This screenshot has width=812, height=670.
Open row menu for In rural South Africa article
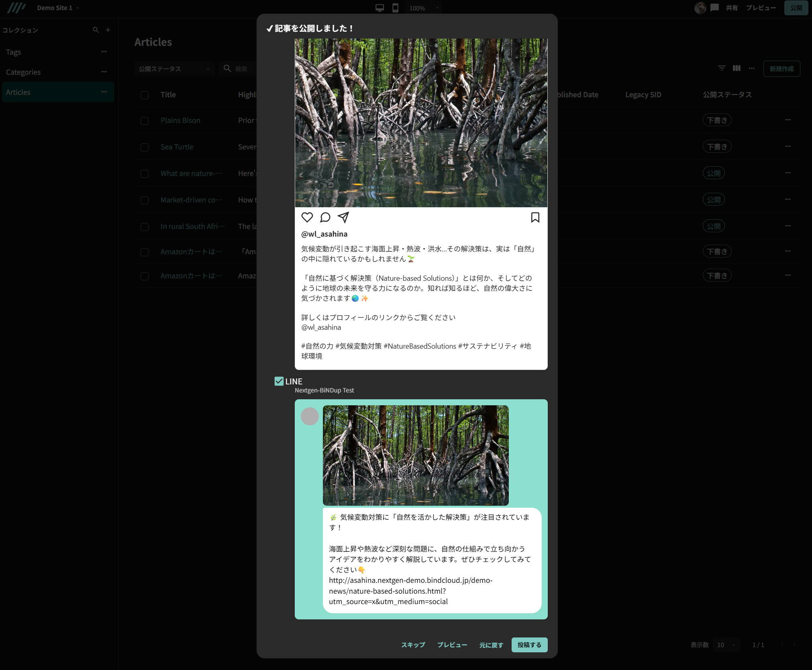coord(788,226)
